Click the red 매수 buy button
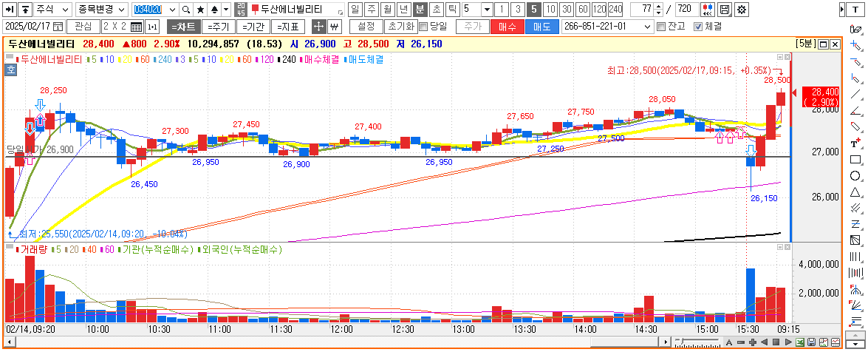Image resolution: width=868 pixels, height=352 pixels. tap(507, 27)
